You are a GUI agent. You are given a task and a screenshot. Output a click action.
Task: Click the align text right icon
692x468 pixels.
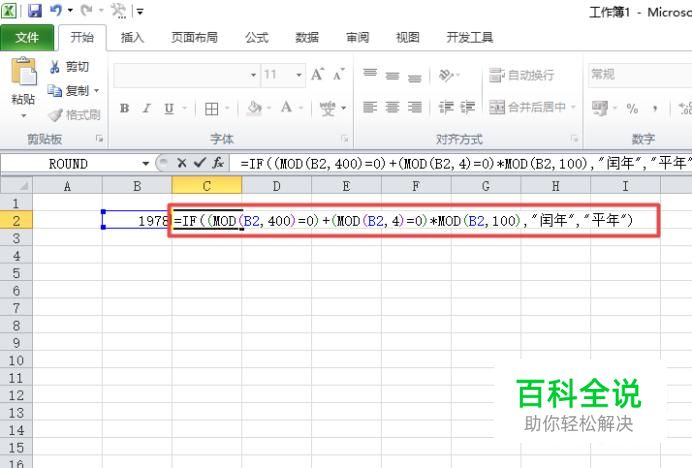(x=415, y=107)
